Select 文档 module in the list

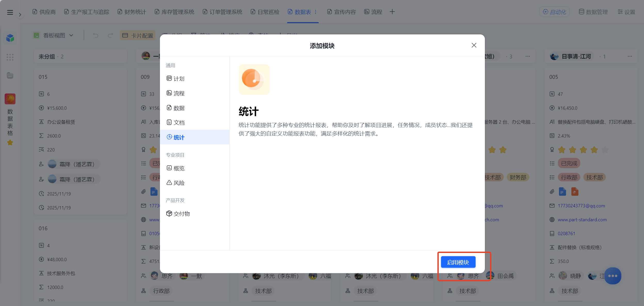(x=194, y=123)
